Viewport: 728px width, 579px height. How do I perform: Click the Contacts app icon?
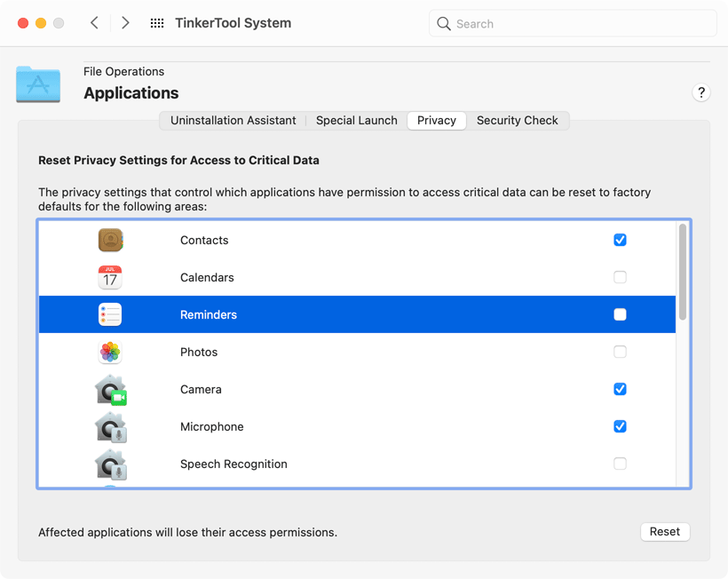coord(110,240)
